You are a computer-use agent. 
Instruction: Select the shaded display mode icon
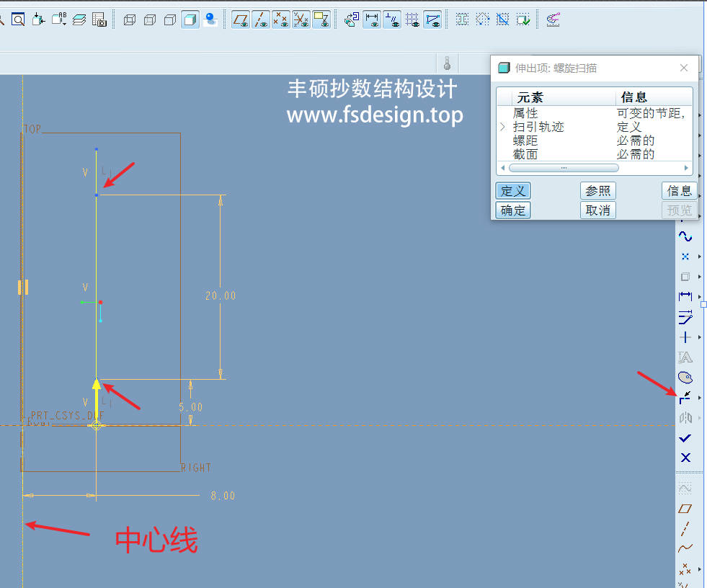tap(190, 19)
